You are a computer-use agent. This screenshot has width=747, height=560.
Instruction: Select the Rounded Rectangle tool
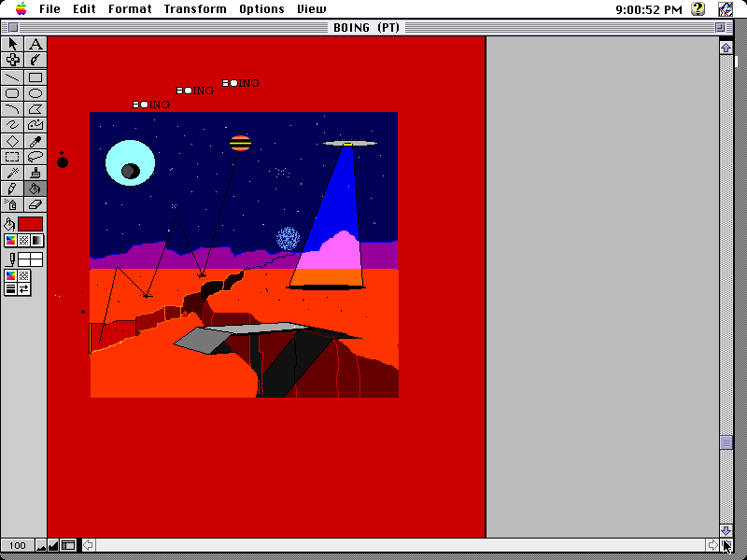pos(12,93)
